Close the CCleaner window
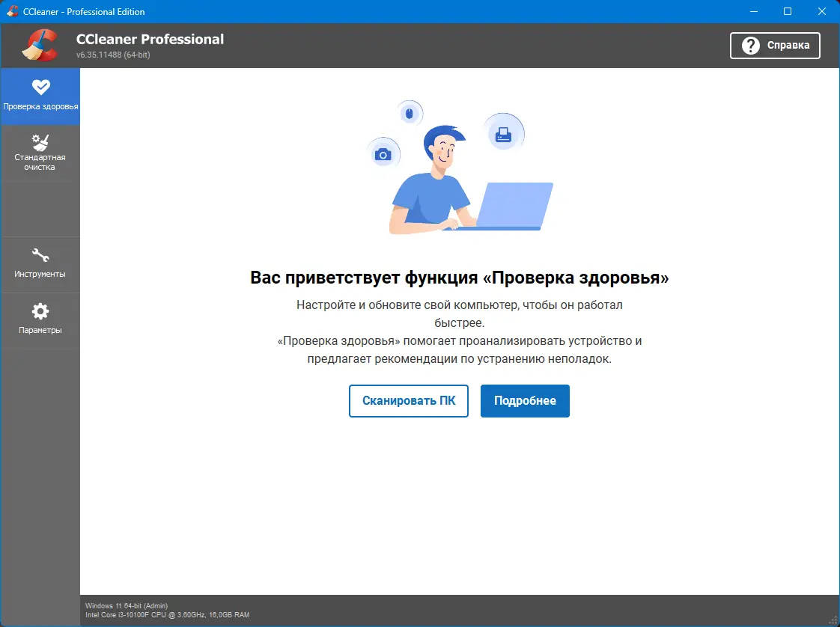The image size is (840, 627). [x=822, y=11]
